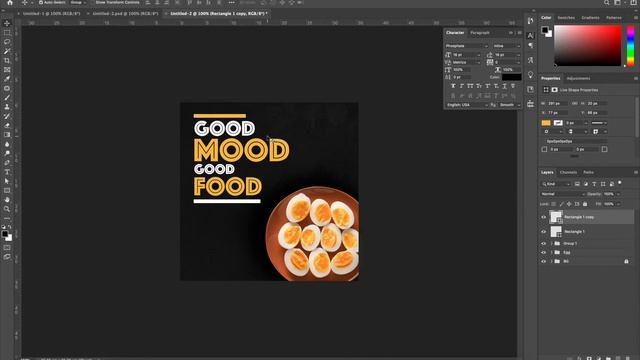Select the Brush tool
Image resolution: width=640 pixels, height=360 pixels.
point(7,98)
